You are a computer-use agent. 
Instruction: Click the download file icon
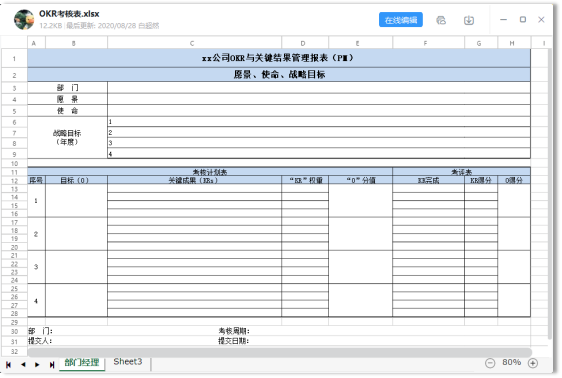coord(468,20)
